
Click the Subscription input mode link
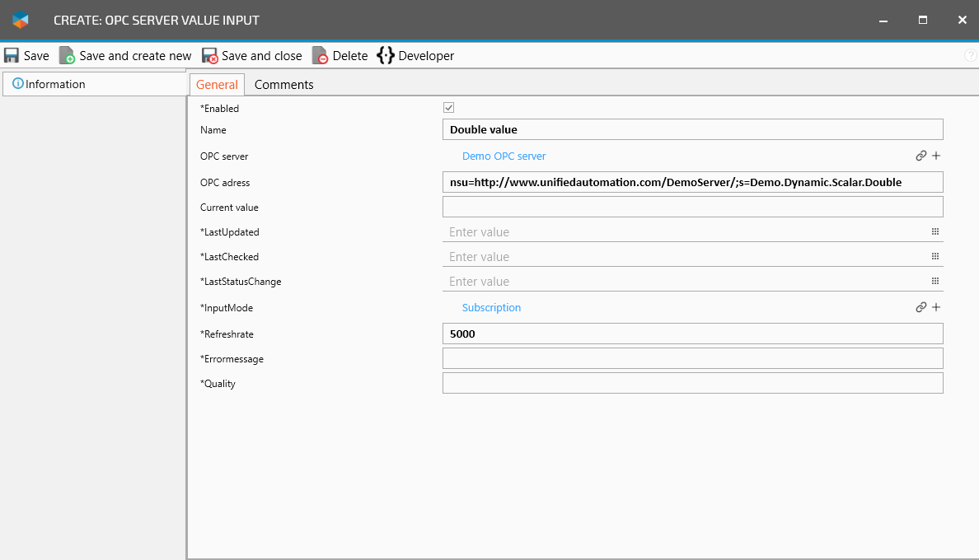click(x=491, y=308)
